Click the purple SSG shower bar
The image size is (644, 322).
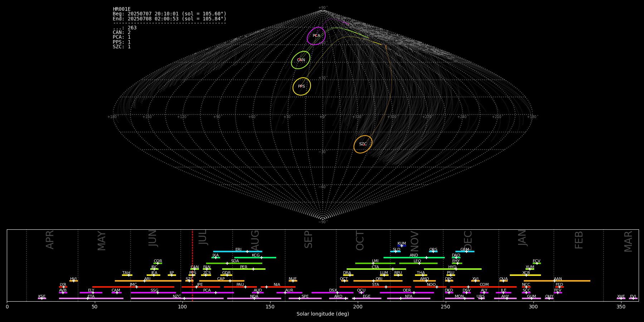153,293
